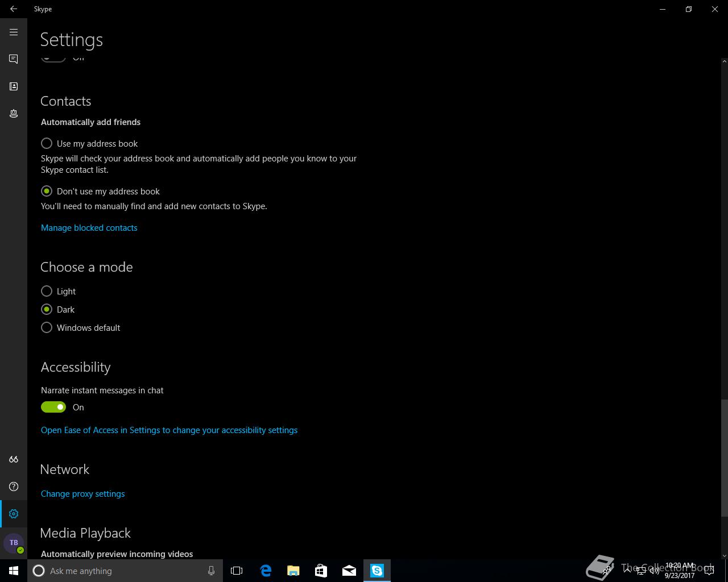The width and height of the screenshot is (728, 582).
Task: Click the 'Narrate instant messages in chat' label
Action: coord(102,390)
